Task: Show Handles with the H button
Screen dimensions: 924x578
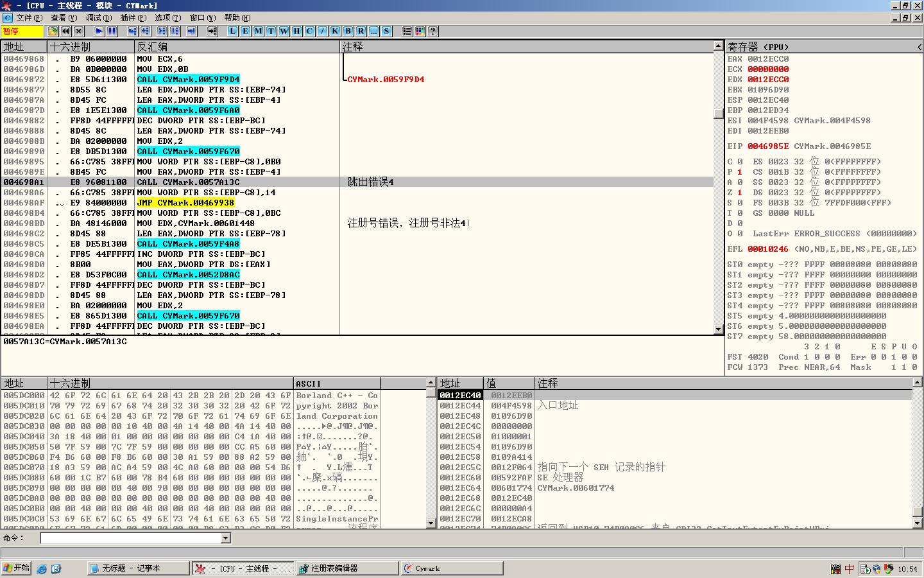Action: 296,31
